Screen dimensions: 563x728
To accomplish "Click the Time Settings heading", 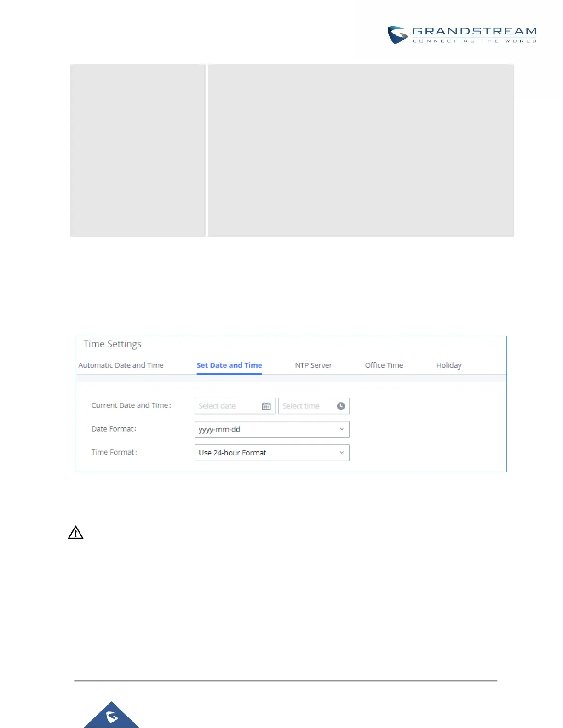I will (112, 344).
